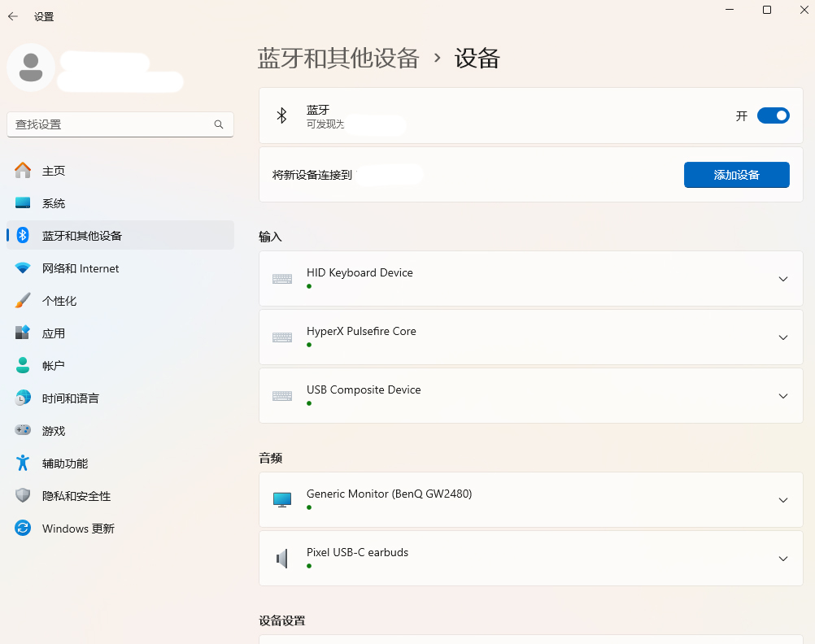Expand the HID Keyboard Device entry
Screen dimensions: 815x644
click(782, 279)
